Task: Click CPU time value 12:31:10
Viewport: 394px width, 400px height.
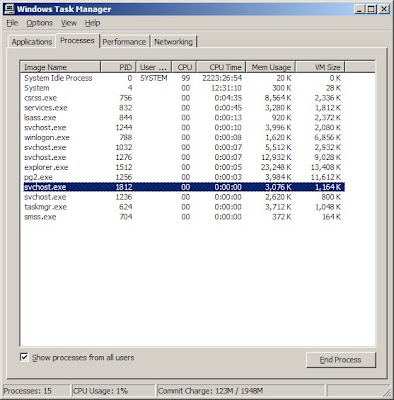Action: click(x=227, y=88)
